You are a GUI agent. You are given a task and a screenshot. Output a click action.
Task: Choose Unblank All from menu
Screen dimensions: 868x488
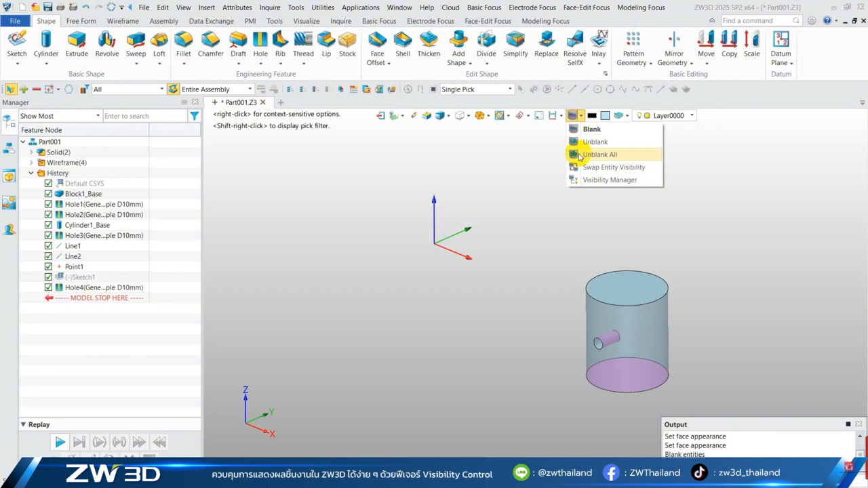coord(599,155)
